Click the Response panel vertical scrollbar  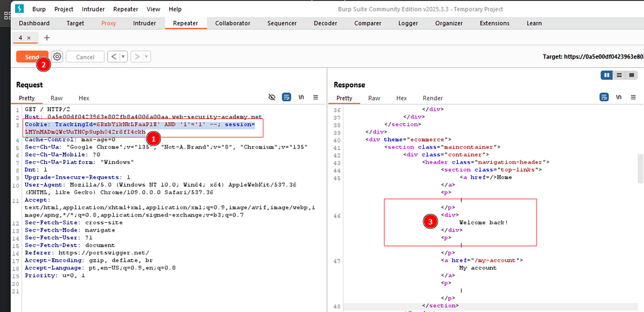(640, 169)
